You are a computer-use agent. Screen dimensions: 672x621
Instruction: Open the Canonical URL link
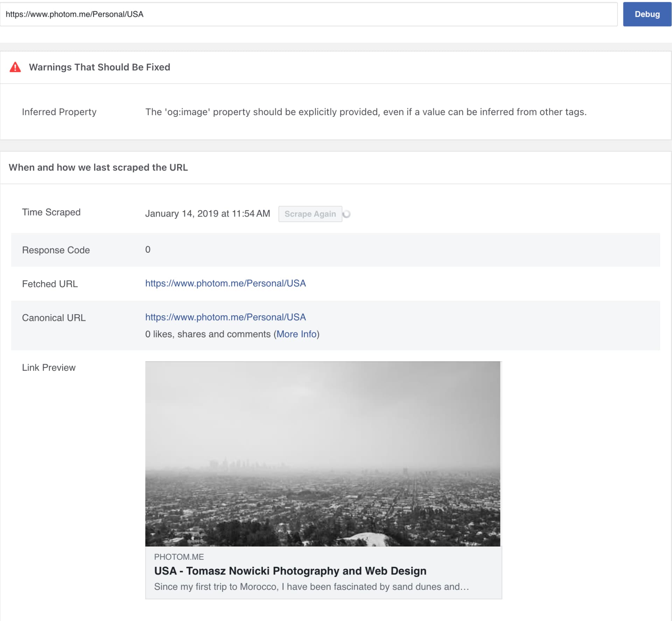tap(225, 317)
